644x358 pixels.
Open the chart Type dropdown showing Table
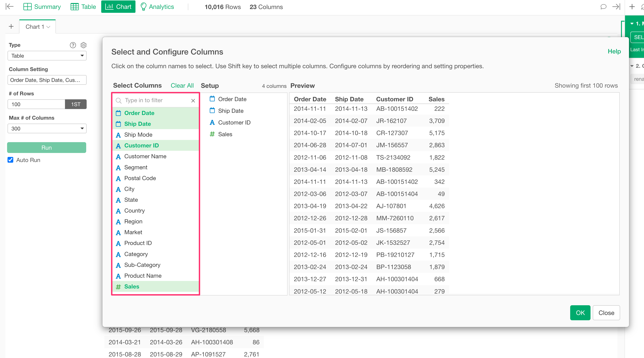coord(47,56)
